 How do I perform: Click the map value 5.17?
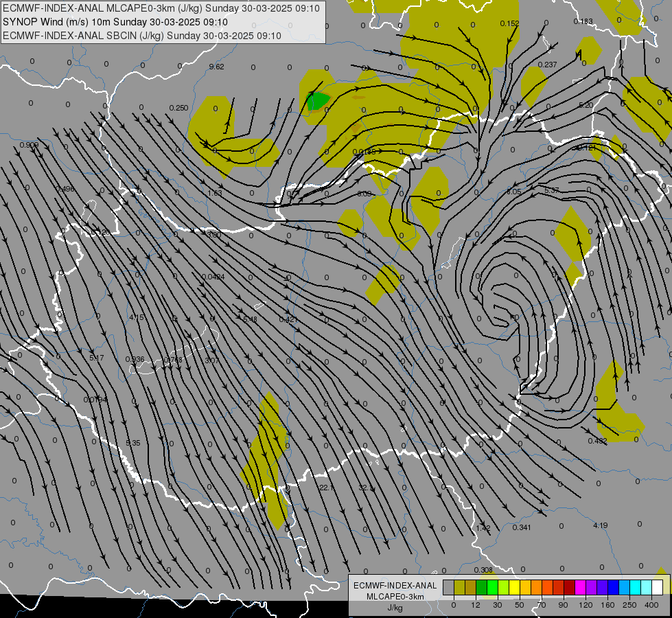click(96, 358)
